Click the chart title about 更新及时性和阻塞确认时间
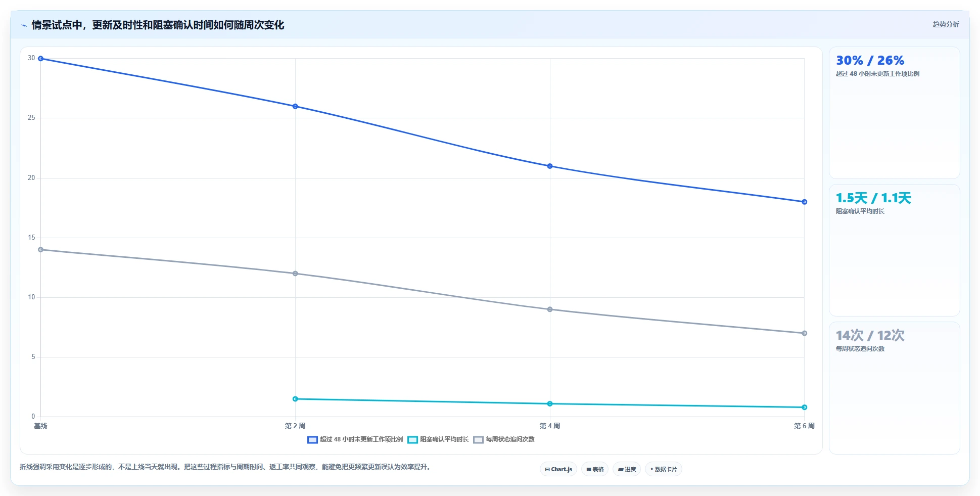980x496 pixels. coord(158,25)
